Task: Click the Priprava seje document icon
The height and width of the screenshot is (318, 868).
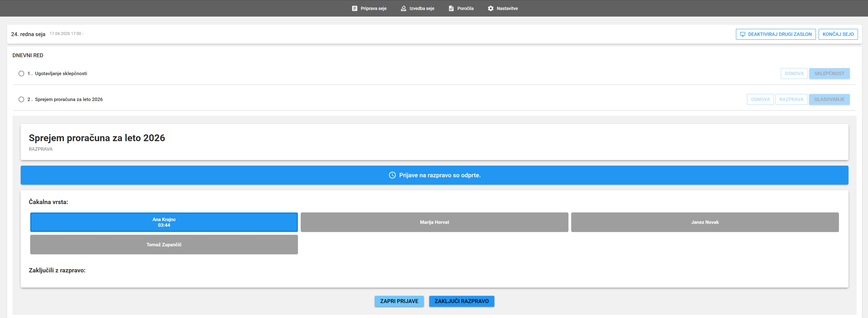Action: tap(354, 8)
